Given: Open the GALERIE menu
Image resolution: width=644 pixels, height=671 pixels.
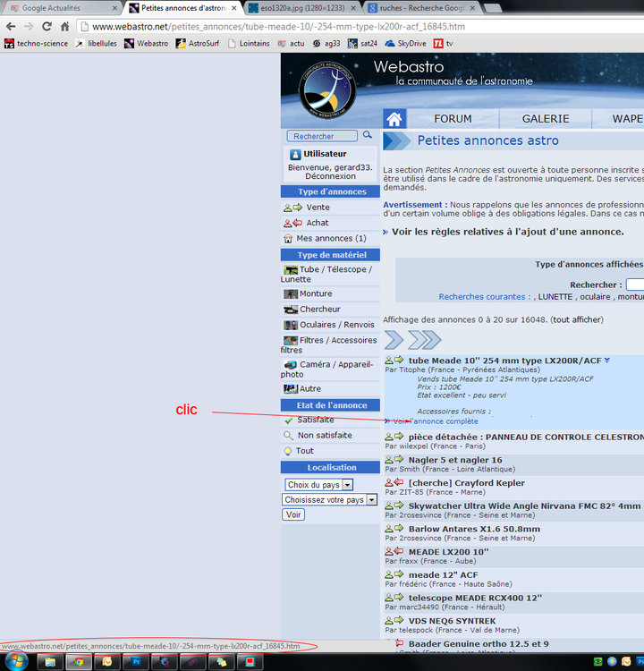Looking at the screenshot, I should tap(546, 119).
